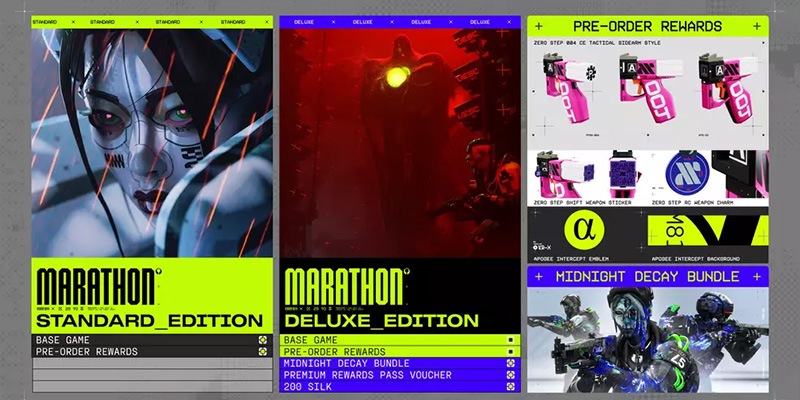
Task: Click 'ZERO STEP RC WEAPON CHARM' caption
Action: [x=692, y=203]
